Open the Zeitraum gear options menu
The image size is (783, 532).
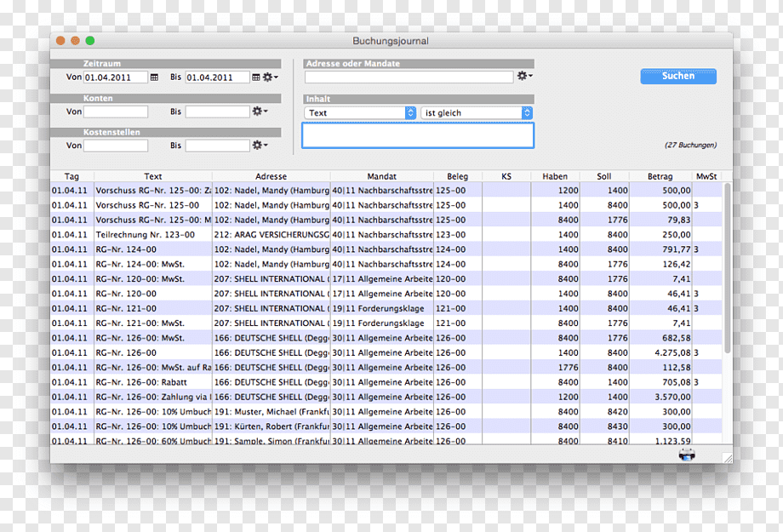[270, 77]
